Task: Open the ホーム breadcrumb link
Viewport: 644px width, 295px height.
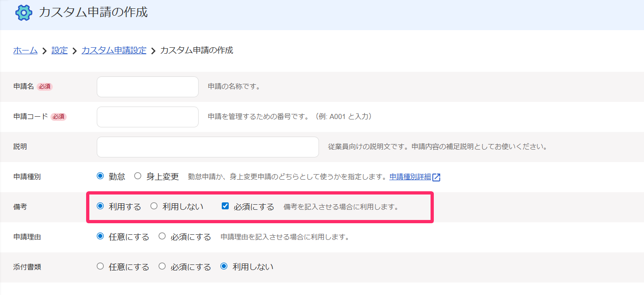Action: 25,50
